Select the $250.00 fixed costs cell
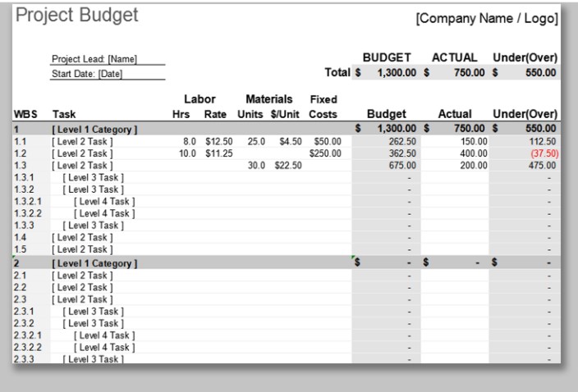This screenshot has width=578, height=392. click(324, 153)
